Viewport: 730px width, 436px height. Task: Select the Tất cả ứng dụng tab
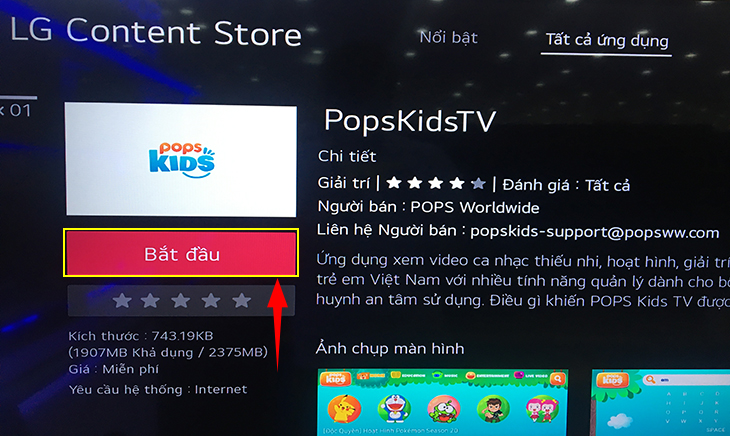(x=607, y=40)
